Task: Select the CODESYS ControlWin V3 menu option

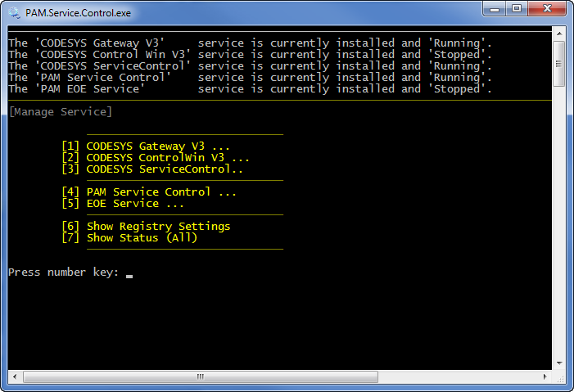Action: (156, 158)
